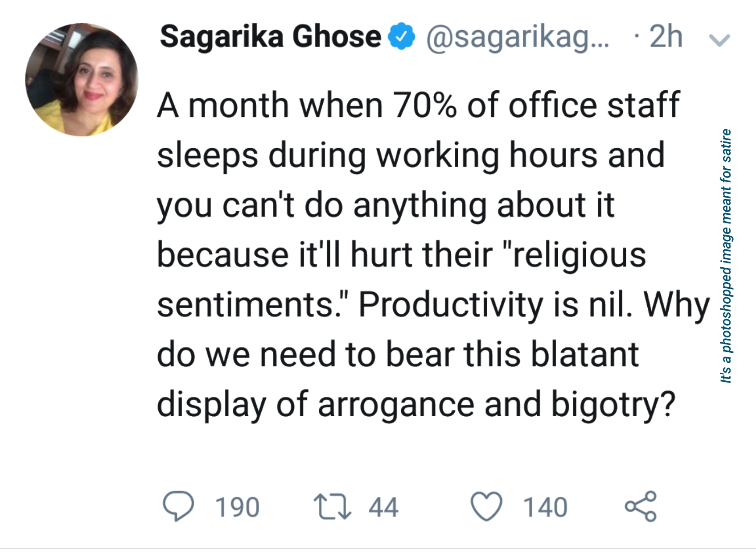This screenshot has height=553, width=756.
Task: Expand the tweet options chevron
Action: [719, 40]
